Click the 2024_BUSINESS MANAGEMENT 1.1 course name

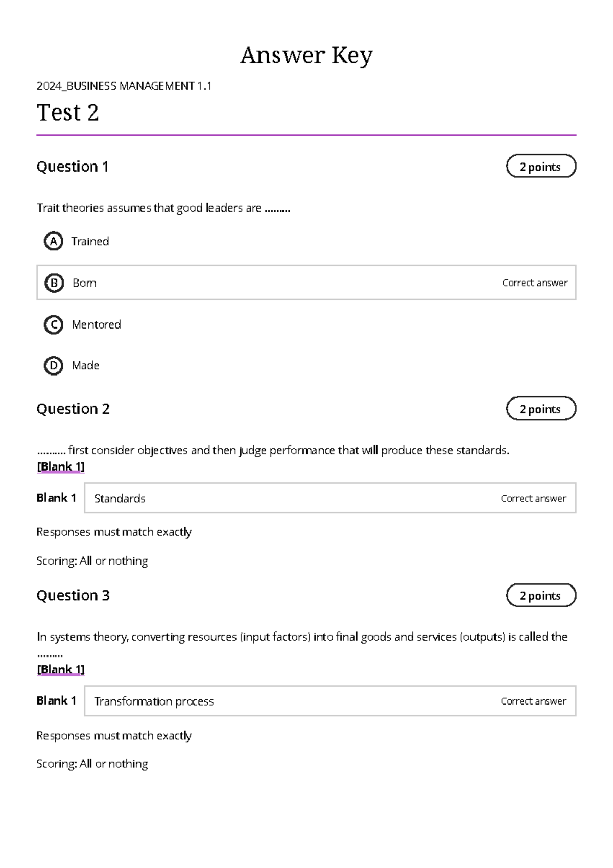tap(124, 86)
